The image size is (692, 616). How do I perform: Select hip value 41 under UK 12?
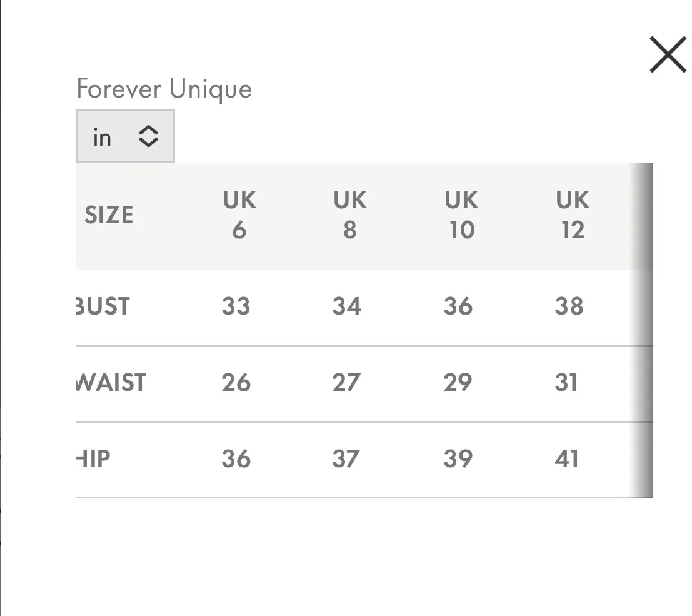566,459
